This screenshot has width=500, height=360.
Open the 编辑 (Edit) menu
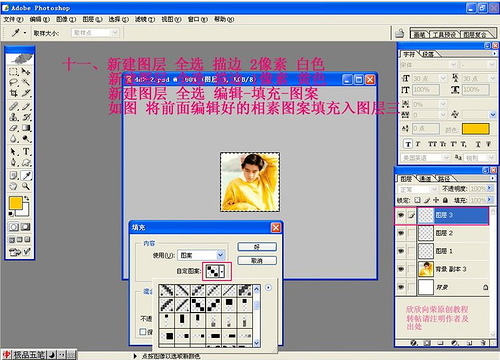click(x=40, y=19)
